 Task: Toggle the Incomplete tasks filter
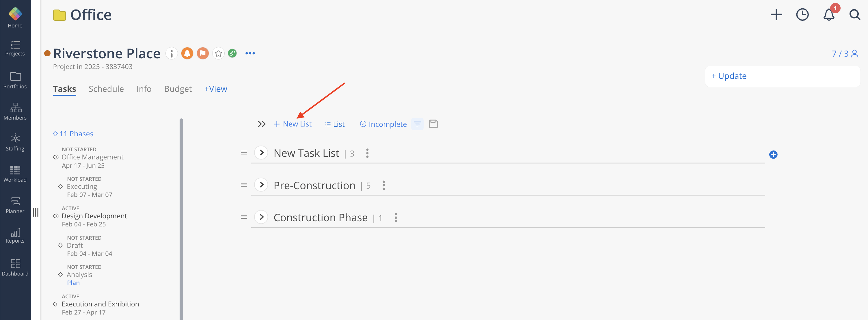[383, 124]
